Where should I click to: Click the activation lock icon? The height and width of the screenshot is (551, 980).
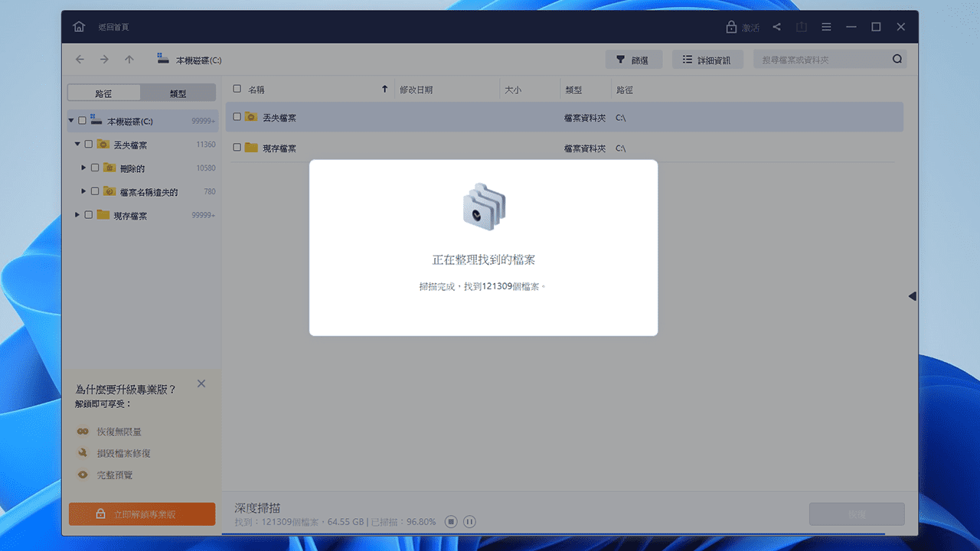pos(732,26)
